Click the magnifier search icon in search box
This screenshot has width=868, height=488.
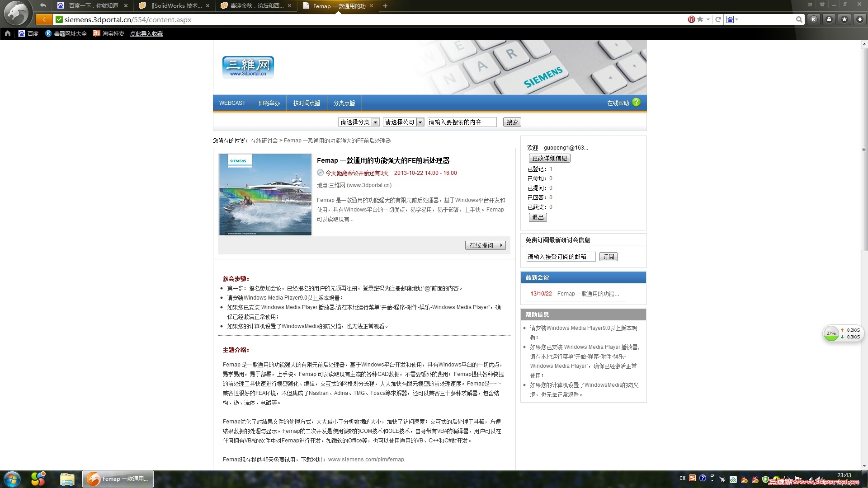(x=799, y=19)
